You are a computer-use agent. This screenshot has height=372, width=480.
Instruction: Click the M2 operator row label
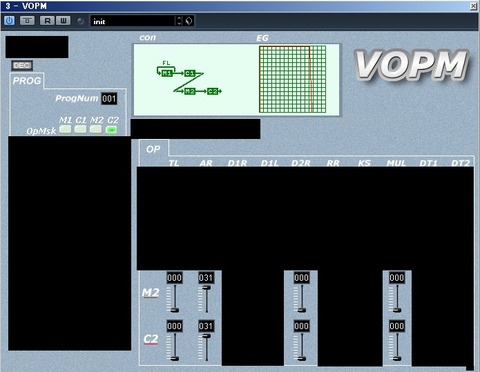[x=150, y=293]
